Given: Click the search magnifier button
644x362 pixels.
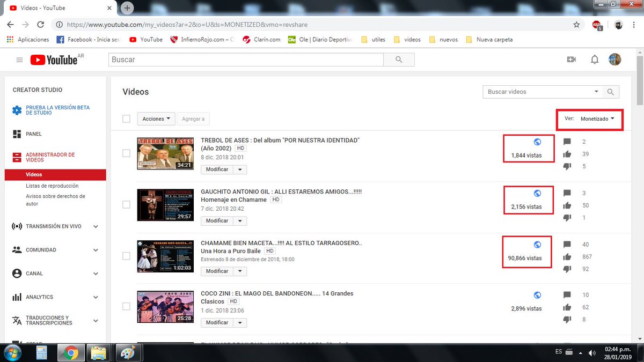Looking at the screenshot, I should pyautogui.click(x=398, y=60).
